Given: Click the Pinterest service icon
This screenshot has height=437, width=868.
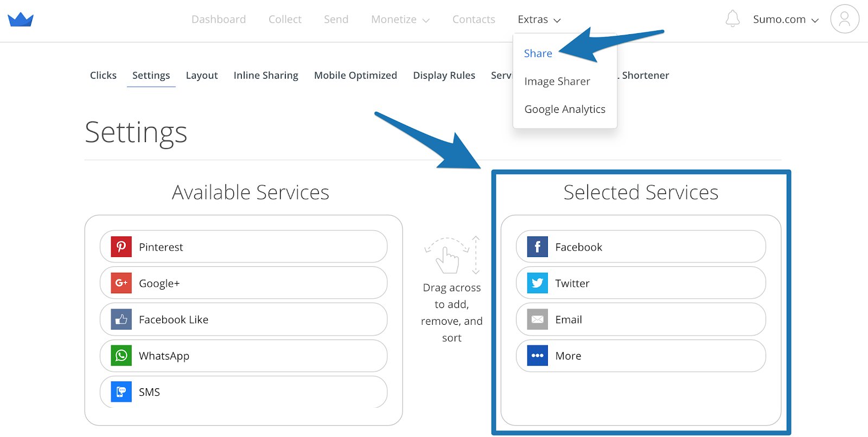Looking at the screenshot, I should pyautogui.click(x=122, y=247).
